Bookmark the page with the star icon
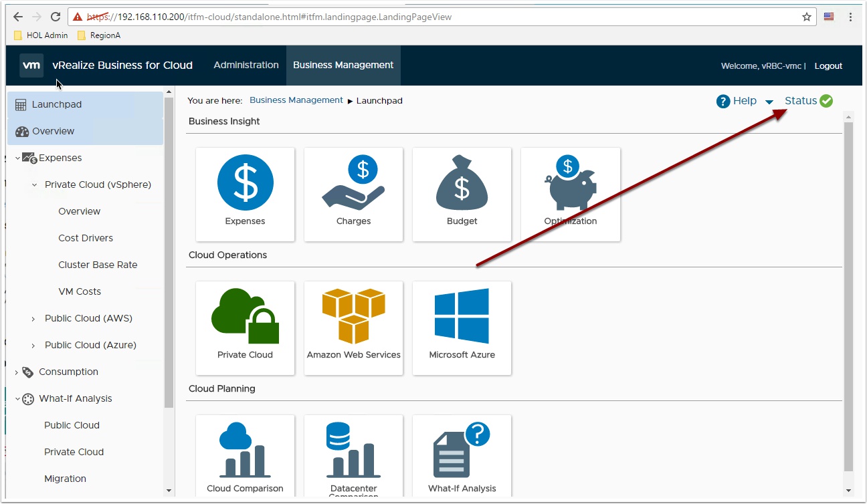The width and height of the screenshot is (867, 504). [x=807, y=17]
